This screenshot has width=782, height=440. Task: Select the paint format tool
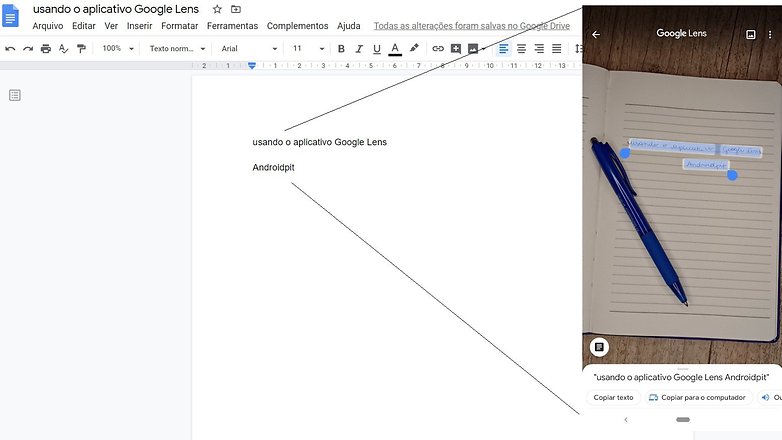81,48
